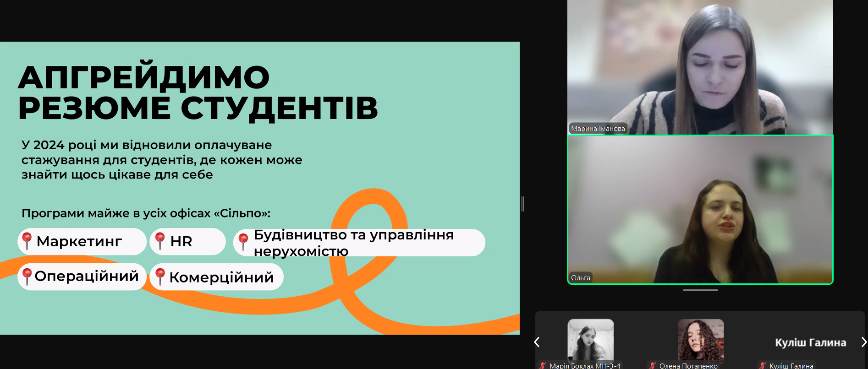Click muted mic icon beside Марія Боклах
The height and width of the screenshot is (369, 868).
point(543,365)
